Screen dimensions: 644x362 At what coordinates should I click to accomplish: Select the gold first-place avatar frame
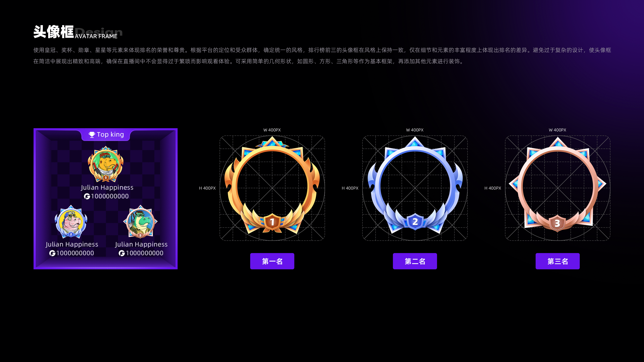[x=272, y=185]
